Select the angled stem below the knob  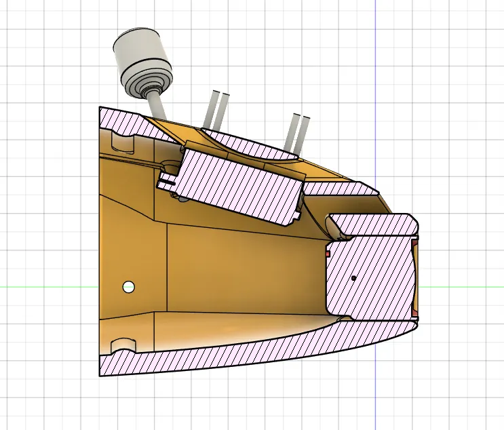[158, 104]
